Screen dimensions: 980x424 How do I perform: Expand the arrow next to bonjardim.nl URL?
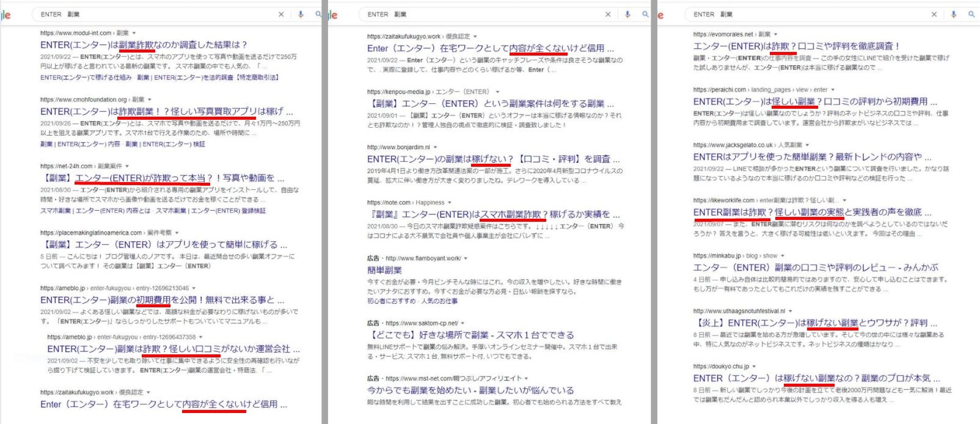tap(434, 147)
